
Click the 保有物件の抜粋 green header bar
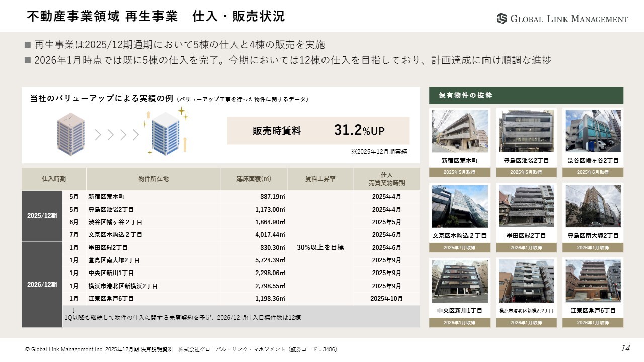526,95
